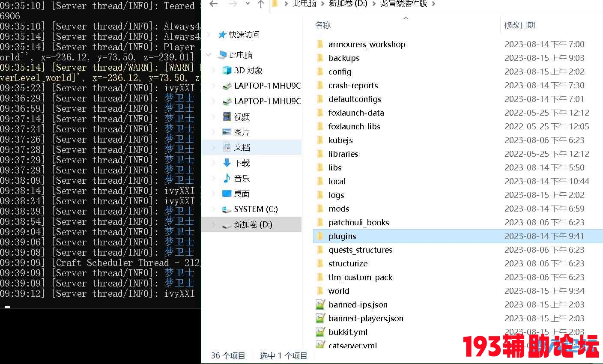Expand breadcrumb chevron after 新加卷 (D:)
The height and width of the screenshot is (364, 603).
coord(374,4)
